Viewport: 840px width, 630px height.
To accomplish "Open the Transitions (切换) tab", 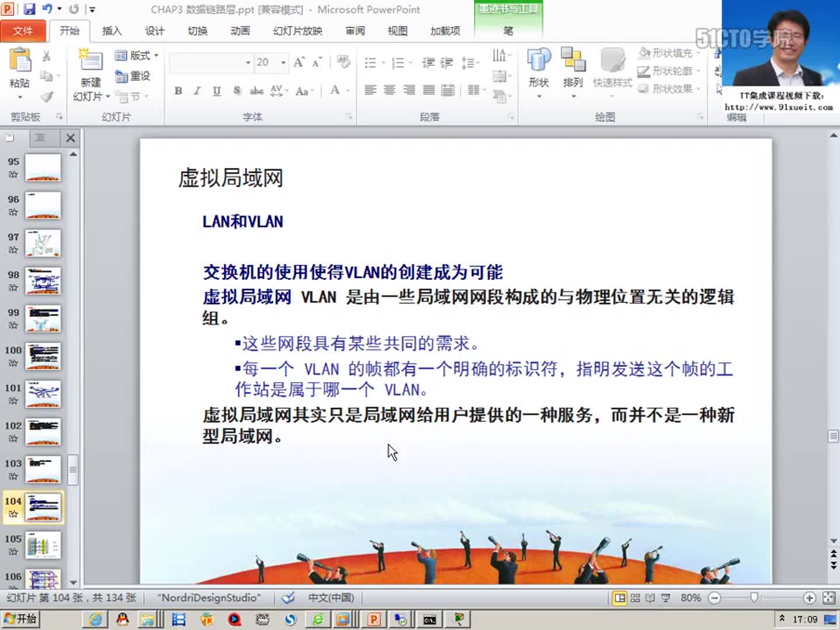I will (198, 31).
